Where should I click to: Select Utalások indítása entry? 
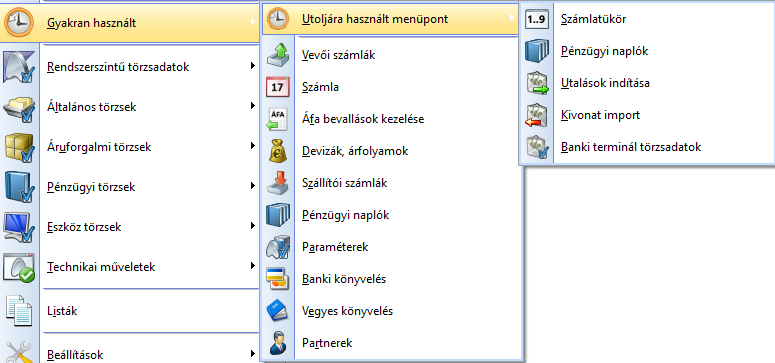tap(647, 83)
